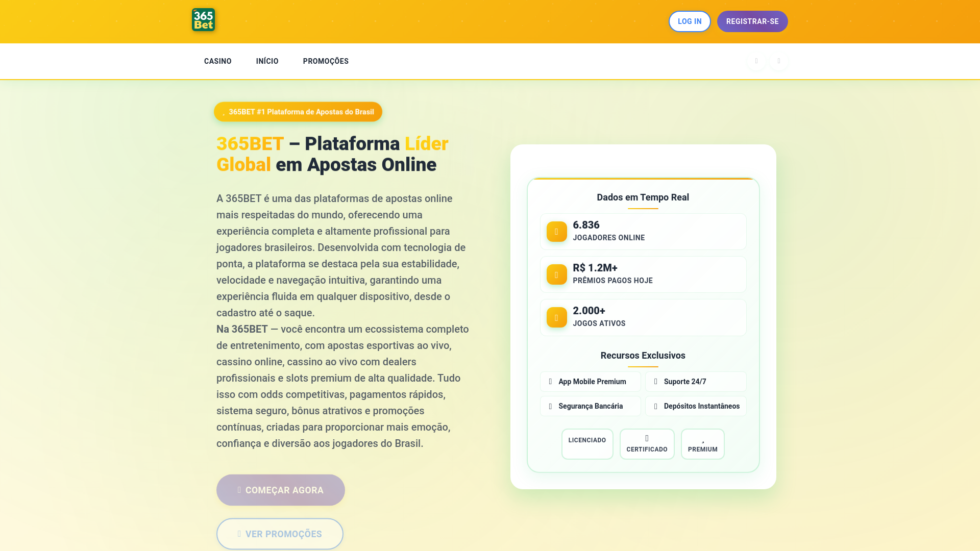Click the 'JOGOS ATIVOS' label

click(x=599, y=323)
